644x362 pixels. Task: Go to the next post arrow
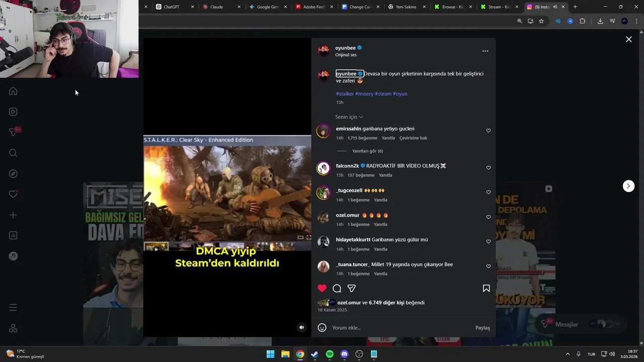pos(628,186)
